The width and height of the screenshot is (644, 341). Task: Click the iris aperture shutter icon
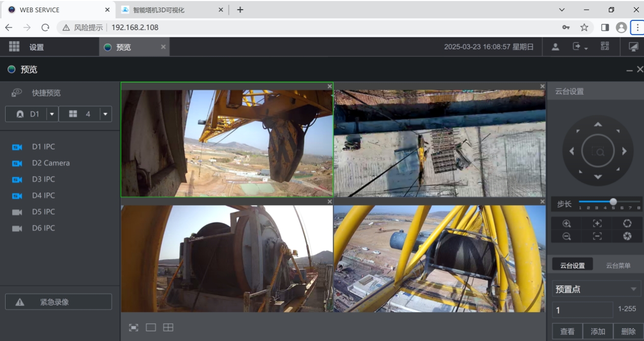coord(627,236)
